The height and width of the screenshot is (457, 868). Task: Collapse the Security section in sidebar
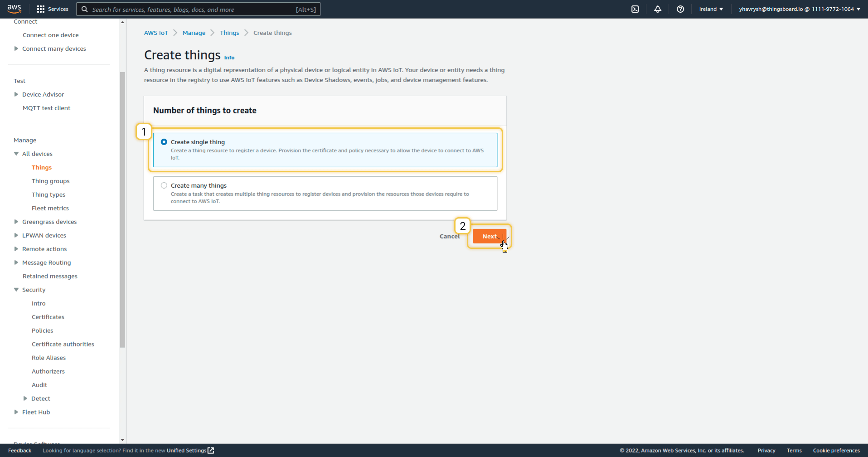click(x=16, y=290)
